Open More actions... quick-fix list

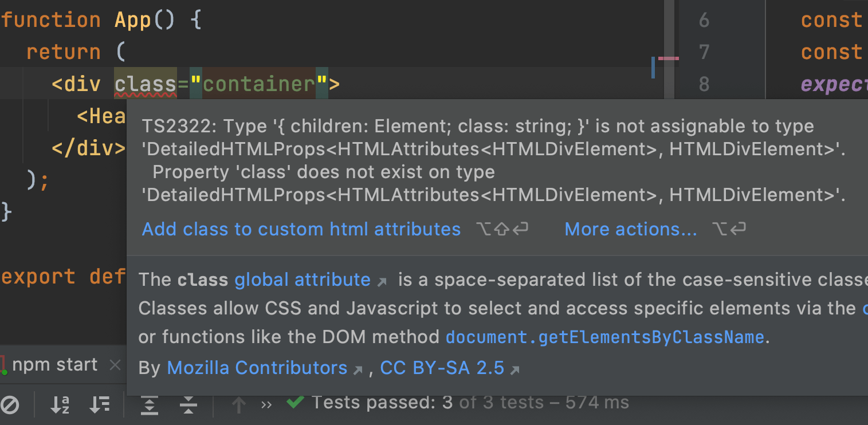631,229
